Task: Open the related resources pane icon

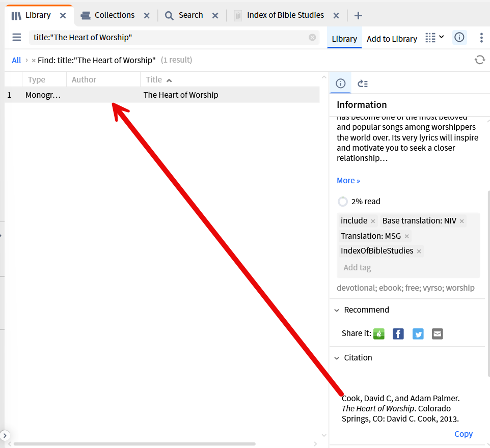Action: [363, 83]
